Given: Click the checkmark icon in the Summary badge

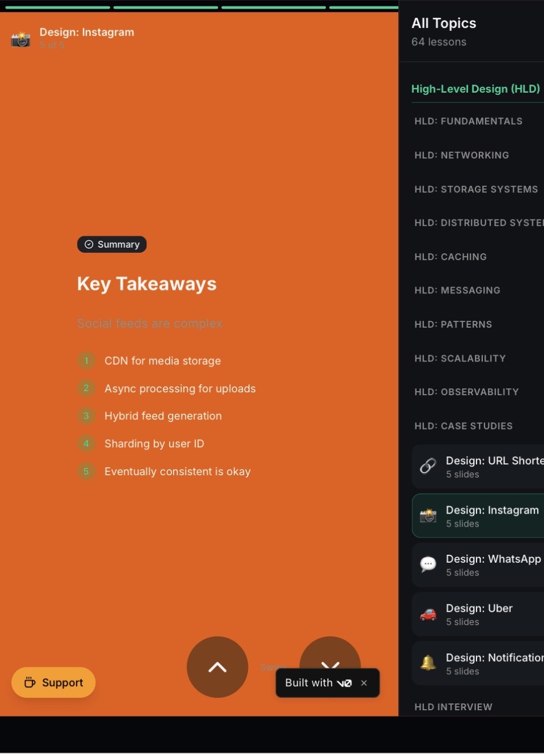Looking at the screenshot, I should click(89, 244).
